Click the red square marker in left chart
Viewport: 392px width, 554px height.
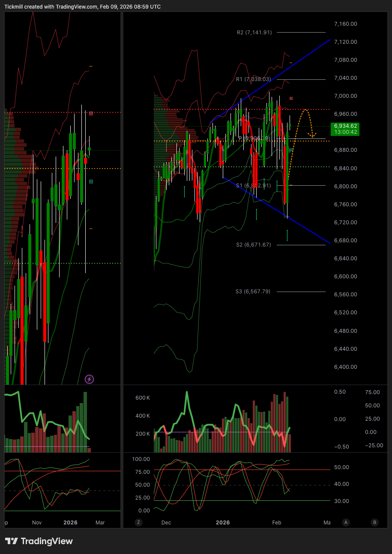coord(91,114)
